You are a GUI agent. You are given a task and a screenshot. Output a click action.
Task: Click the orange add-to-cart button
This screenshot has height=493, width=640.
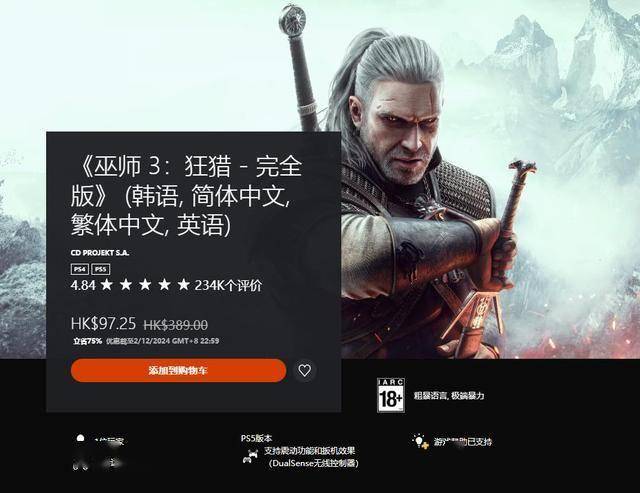178,370
